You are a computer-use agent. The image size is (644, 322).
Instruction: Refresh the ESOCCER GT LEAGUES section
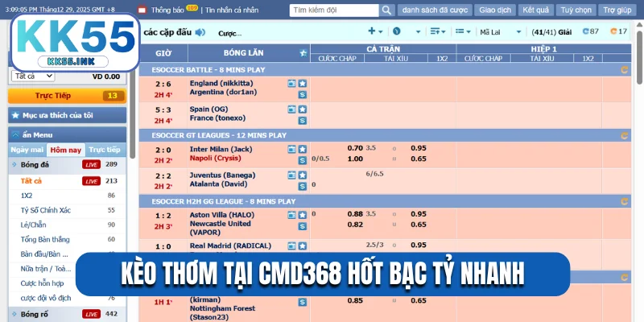[625, 135]
